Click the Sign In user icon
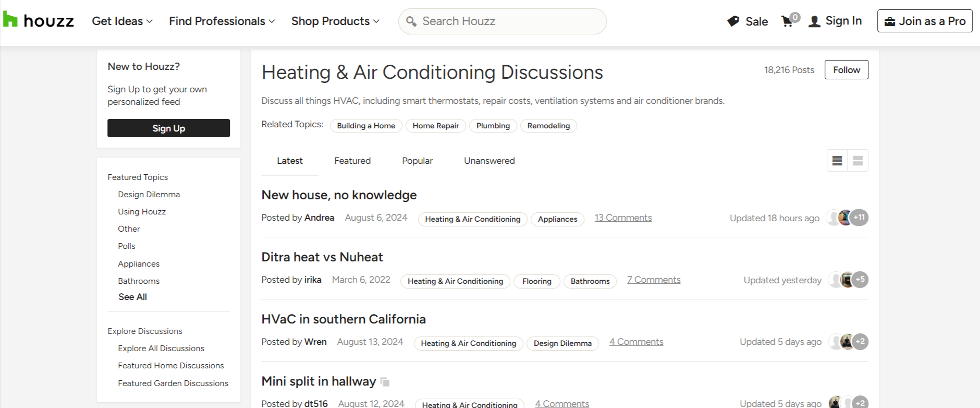 coord(814,21)
